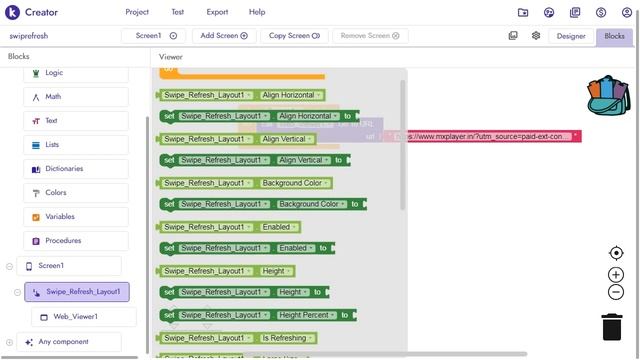The image size is (640, 360).
Task: Expand the Any component node
Action: pyautogui.click(x=9, y=342)
